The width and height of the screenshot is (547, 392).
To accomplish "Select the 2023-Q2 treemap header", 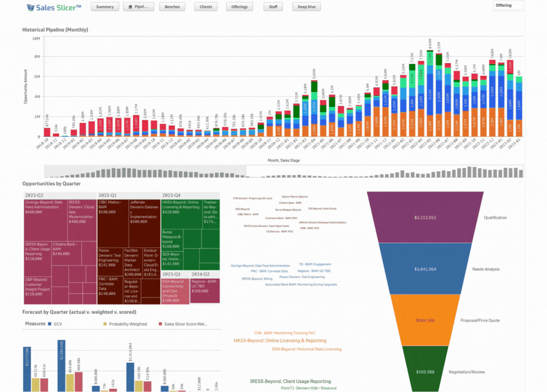I will coord(60,196).
